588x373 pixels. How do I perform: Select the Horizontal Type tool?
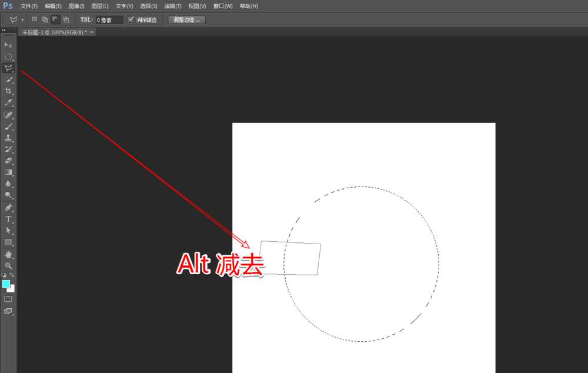coord(8,219)
